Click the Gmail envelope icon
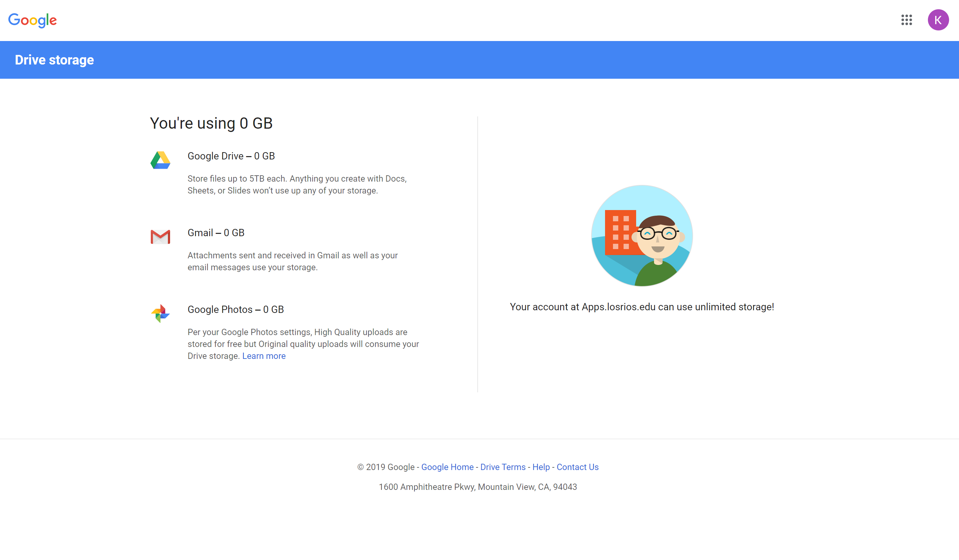This screenshot has width=959, height=560. point(160,237)
